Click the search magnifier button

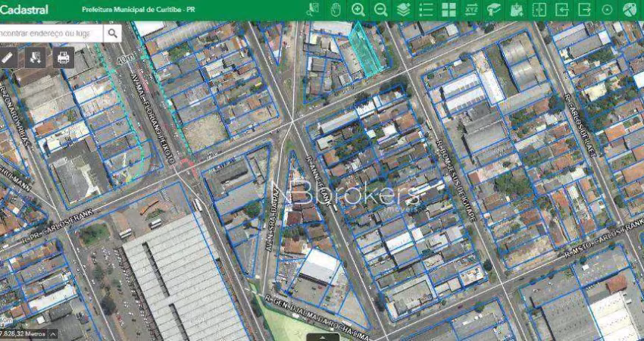(x=112, y=33)
